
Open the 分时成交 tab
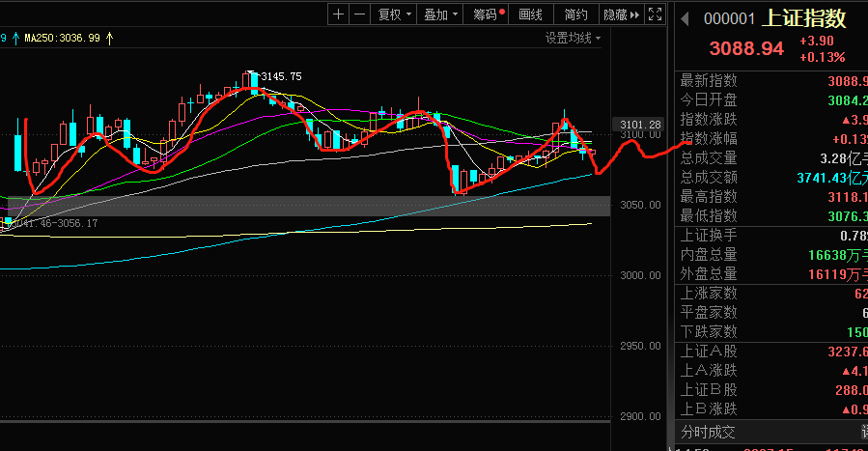709,432
